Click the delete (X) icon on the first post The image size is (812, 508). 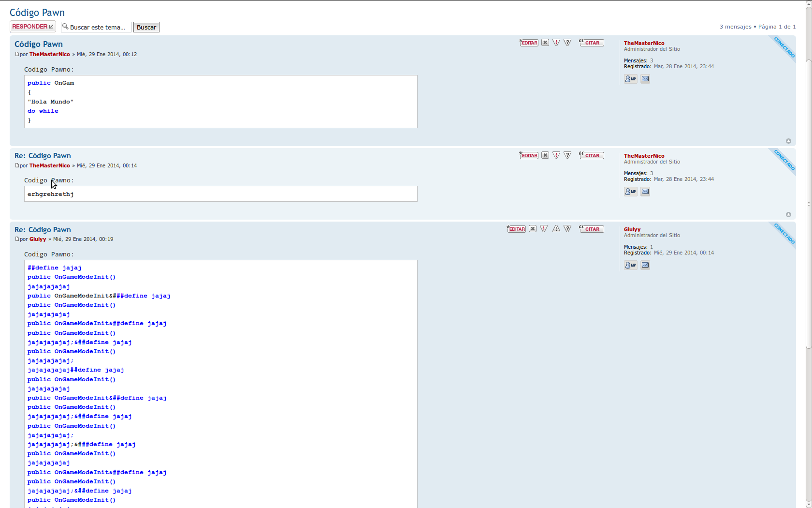(x=545, y=43)
